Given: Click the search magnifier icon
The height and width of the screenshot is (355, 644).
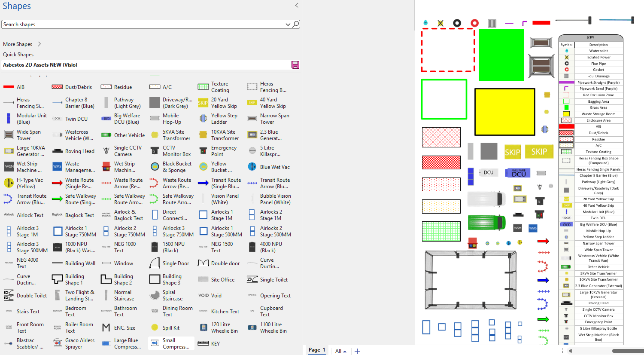Looking at the screenshot, I should point(296,24).
